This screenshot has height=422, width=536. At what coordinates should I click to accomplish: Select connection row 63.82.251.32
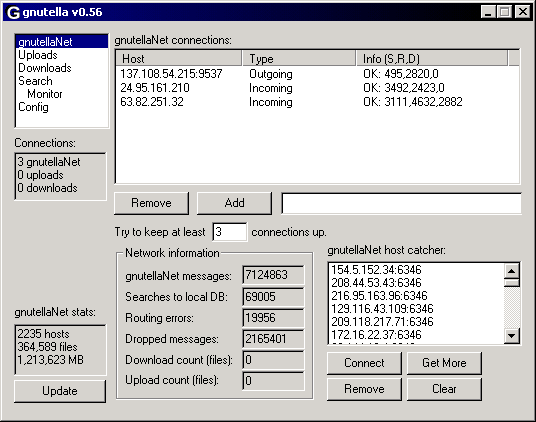[152, 102]
